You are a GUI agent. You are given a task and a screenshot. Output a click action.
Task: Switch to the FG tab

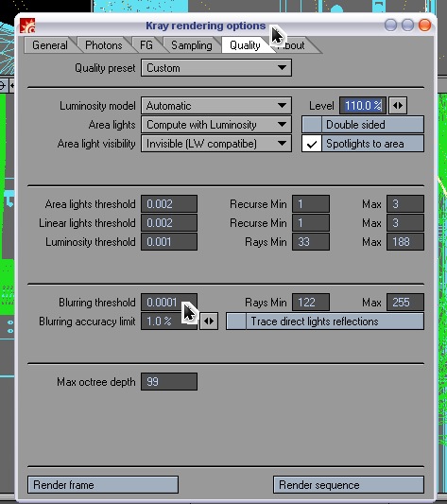(x=146, y=45)
